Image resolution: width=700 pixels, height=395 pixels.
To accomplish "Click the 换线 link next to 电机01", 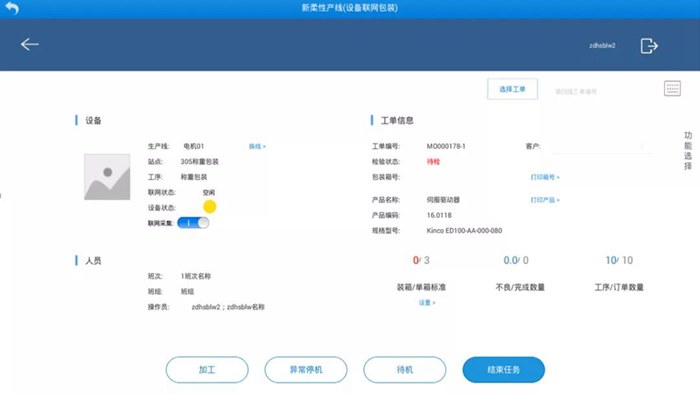I will (257, 146).
